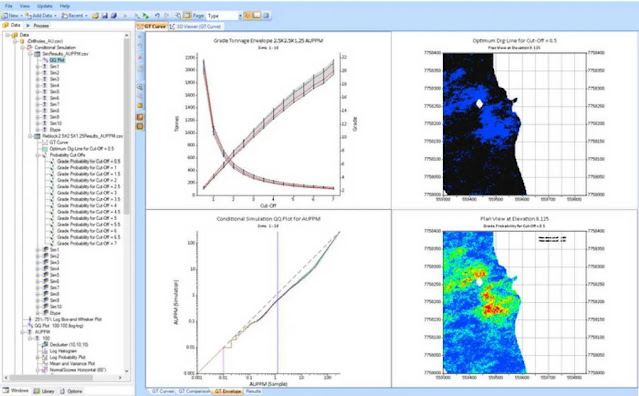Screen dimensions: 639x396
Task: Click the New toolbar button
Action: click(x=12, y=15)
